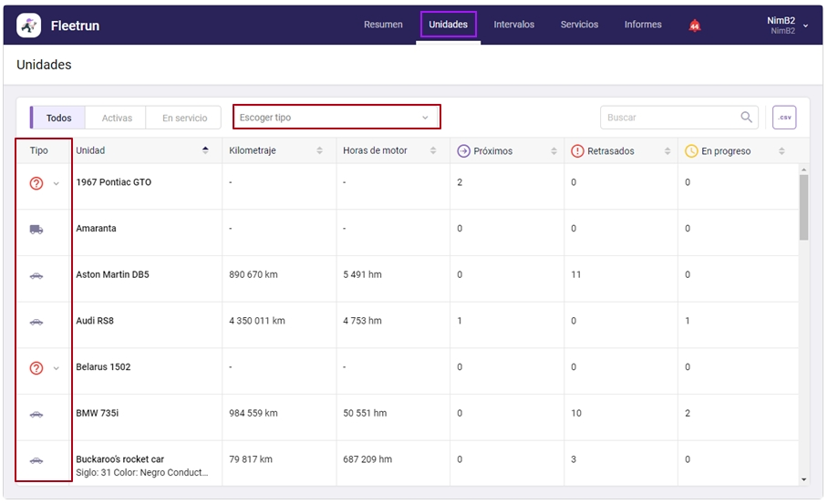
Task: Click the scrollbar down arrow
Action: click(803, 479)
